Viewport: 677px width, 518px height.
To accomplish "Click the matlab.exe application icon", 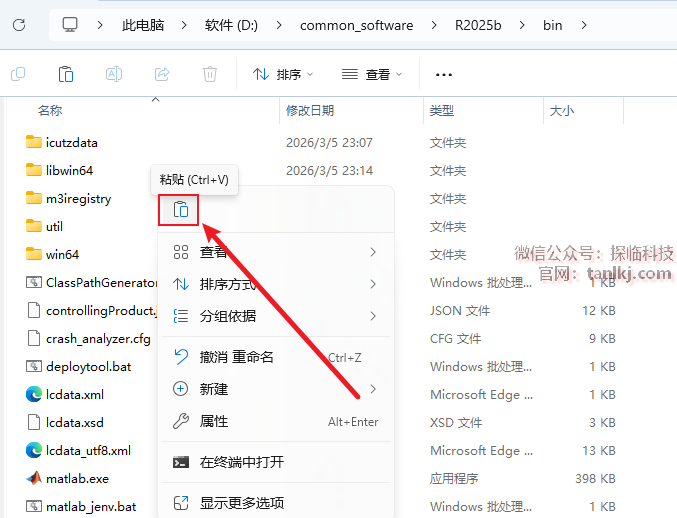I will [x=34, y=478].
